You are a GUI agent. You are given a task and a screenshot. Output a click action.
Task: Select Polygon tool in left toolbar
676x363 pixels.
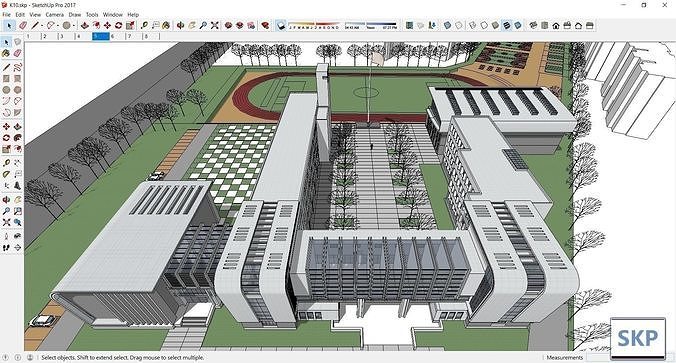coord(17,90)
